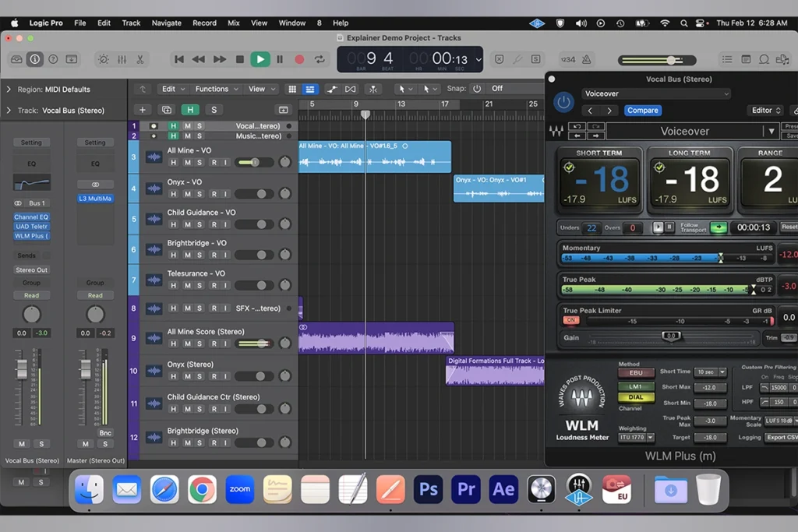Open Functions menu in tracks area
798x532 pixels.
click(x=217, y=89)
